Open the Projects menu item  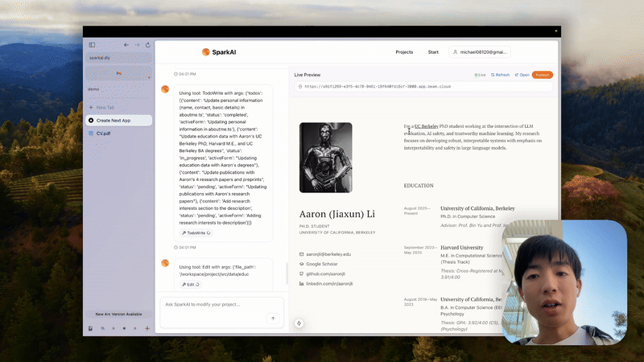pos(404,52)
